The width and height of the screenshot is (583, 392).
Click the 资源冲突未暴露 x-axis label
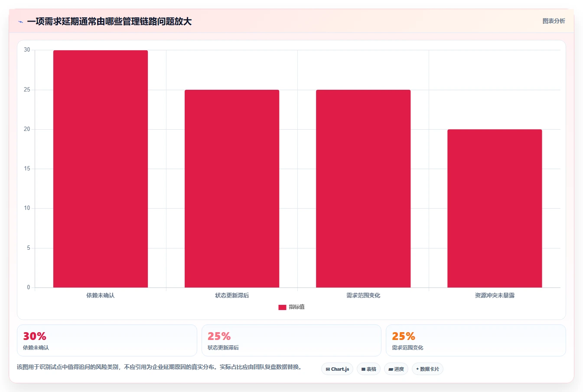pos(495,295)
